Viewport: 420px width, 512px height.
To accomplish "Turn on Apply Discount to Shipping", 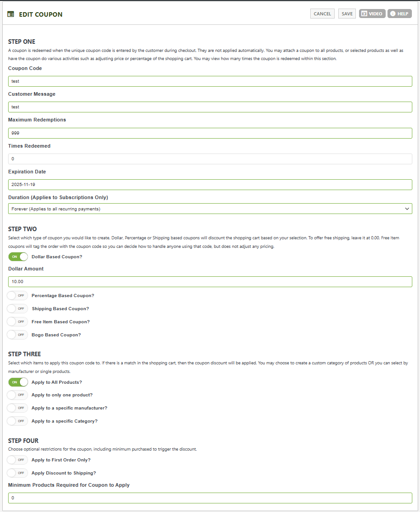I will (x=18, y=473).
